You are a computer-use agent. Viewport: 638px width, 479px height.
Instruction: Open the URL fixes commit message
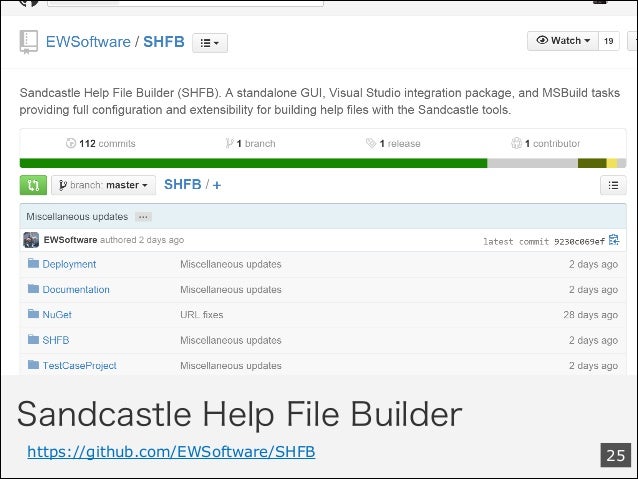(x=202, y=315)
